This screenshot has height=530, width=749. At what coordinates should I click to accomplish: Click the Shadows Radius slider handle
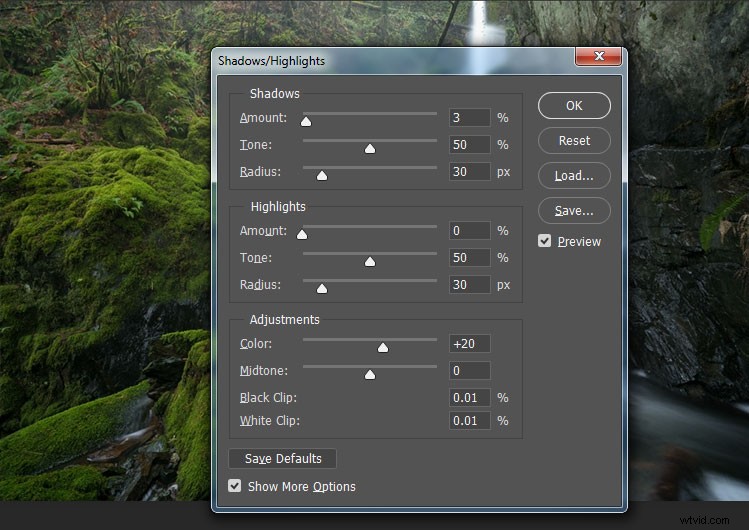tap(322, 175)
